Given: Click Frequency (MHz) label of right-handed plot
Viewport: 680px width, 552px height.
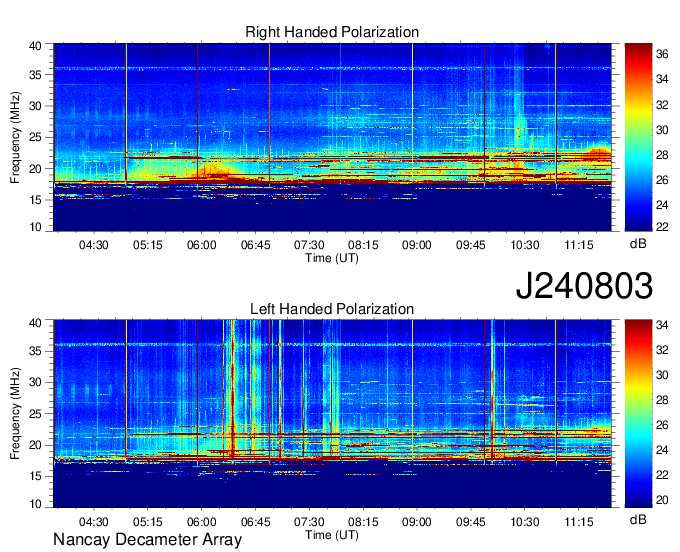Looking at the screenshot, I should [15, 137].
